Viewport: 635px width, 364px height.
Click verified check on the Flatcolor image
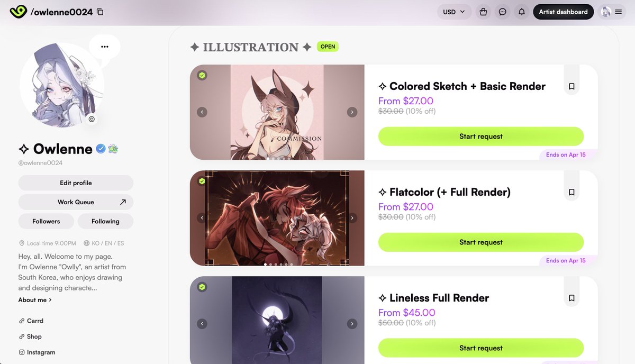click(202, 181)
